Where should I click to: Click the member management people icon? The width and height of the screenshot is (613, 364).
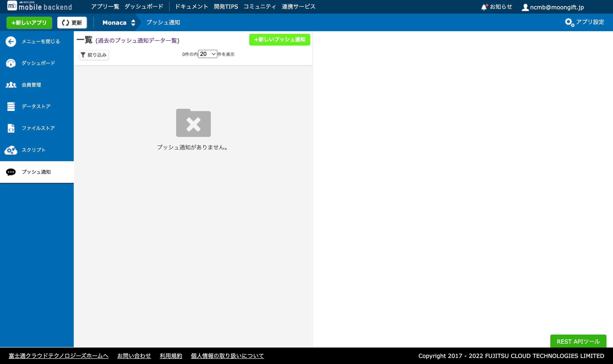click(11, 85)
